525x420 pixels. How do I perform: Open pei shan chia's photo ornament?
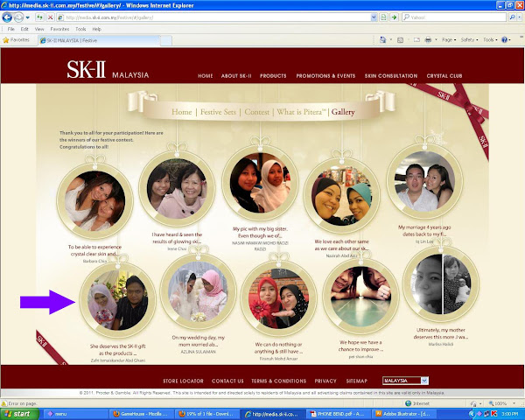click(x=360, y=296)
